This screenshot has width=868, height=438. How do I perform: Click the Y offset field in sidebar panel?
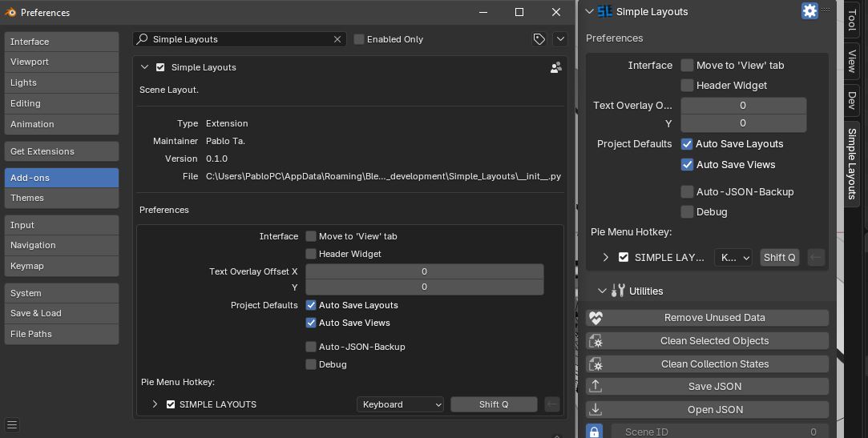[744, 123]
